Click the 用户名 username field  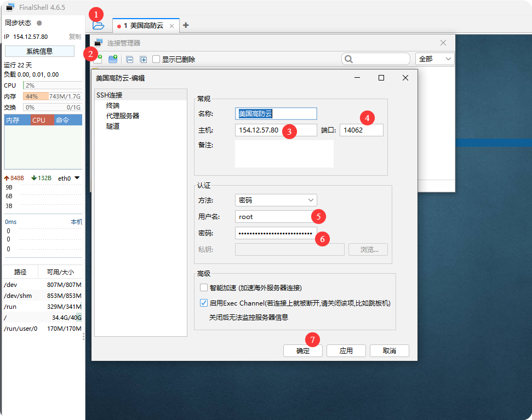point(276,217)
